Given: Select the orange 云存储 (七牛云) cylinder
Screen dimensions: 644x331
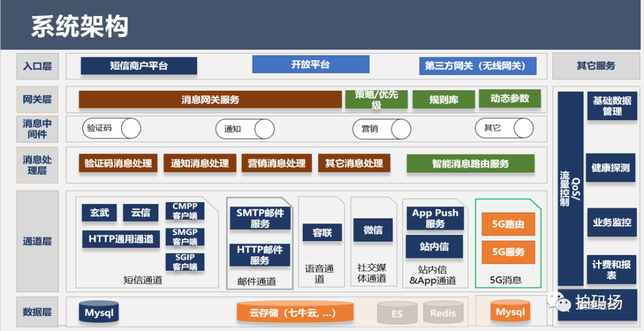Looking at the screenshot, I should point(294,313).
